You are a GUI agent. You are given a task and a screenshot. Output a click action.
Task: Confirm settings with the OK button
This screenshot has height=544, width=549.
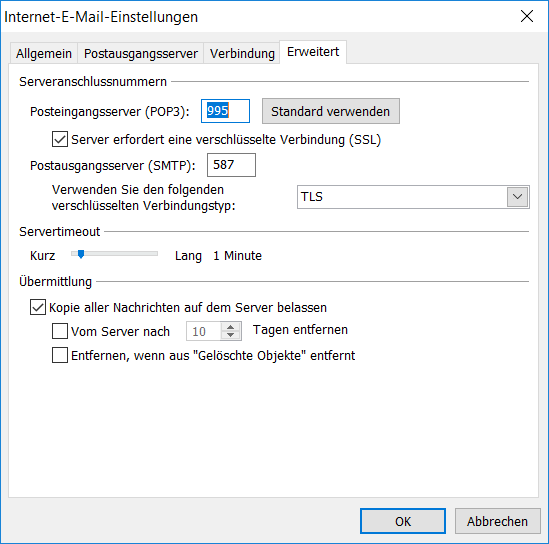[403, 521]
